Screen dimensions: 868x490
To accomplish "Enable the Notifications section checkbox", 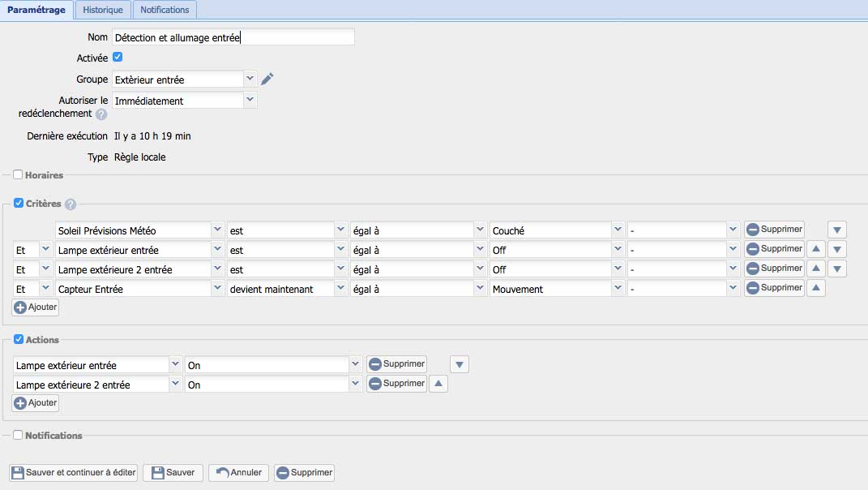I will (x=18, y=435).
